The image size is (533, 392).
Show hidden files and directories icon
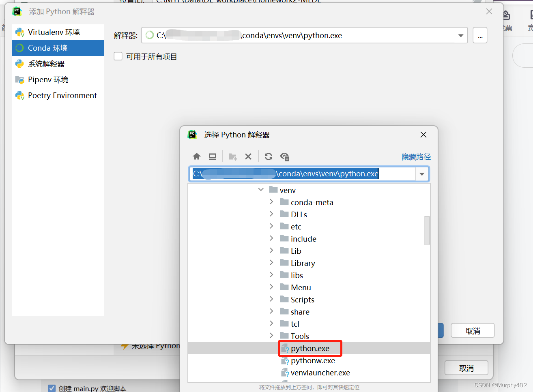[285, 156]
